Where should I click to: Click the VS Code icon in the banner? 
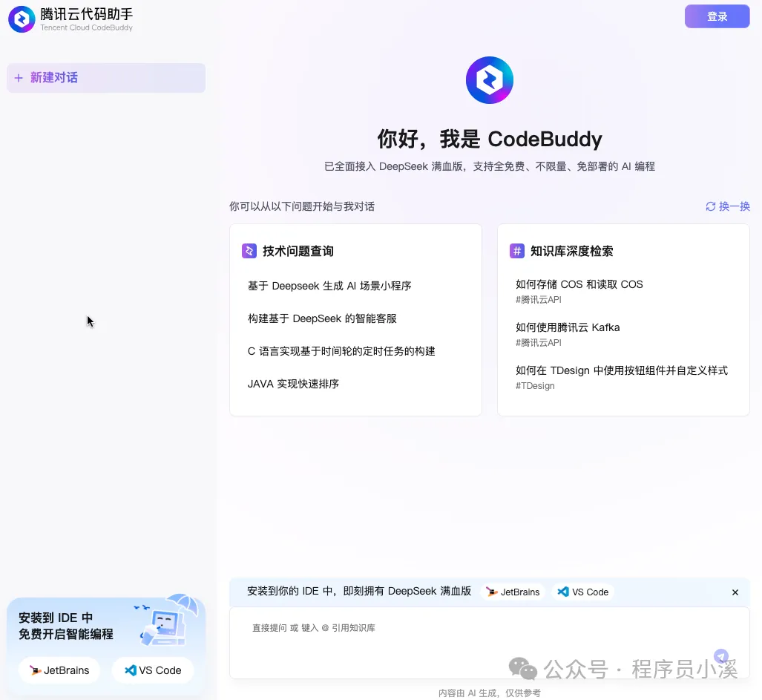point(564,592)
